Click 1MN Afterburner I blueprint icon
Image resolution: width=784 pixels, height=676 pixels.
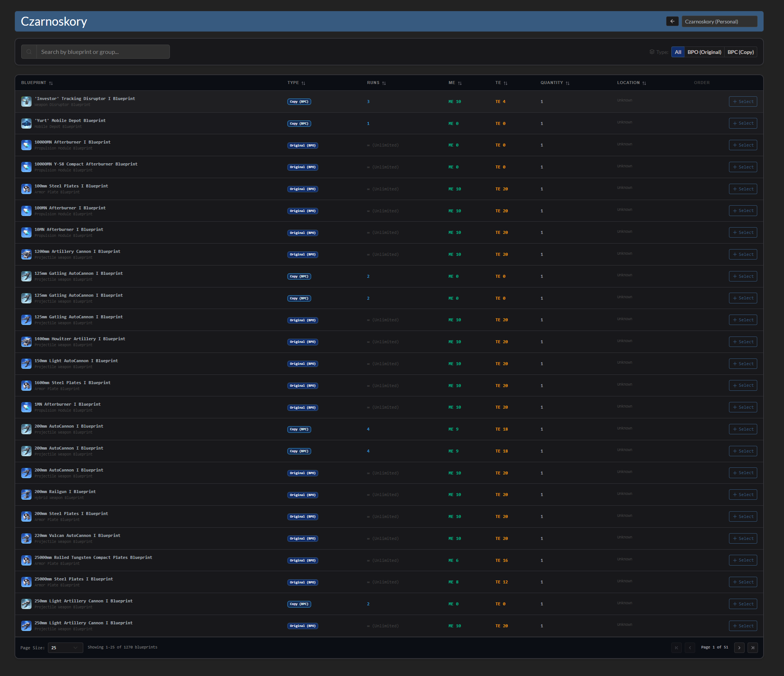click(26, 407)
